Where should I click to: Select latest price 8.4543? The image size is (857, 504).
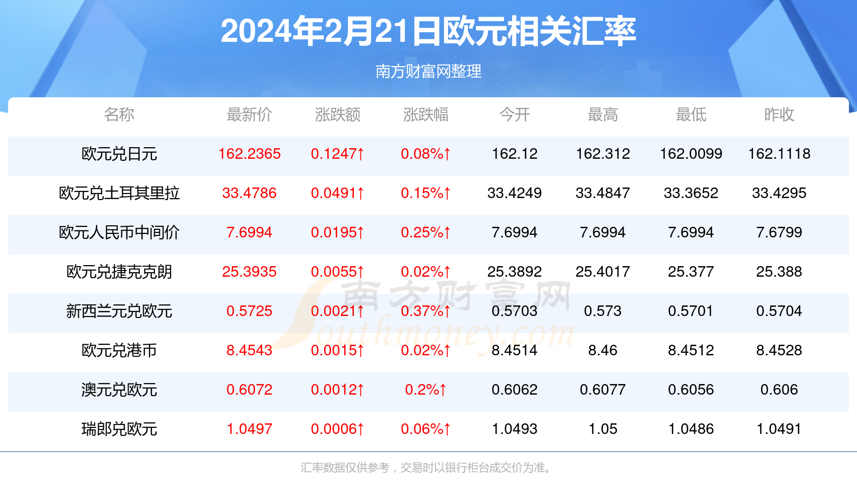click(250, 350)
